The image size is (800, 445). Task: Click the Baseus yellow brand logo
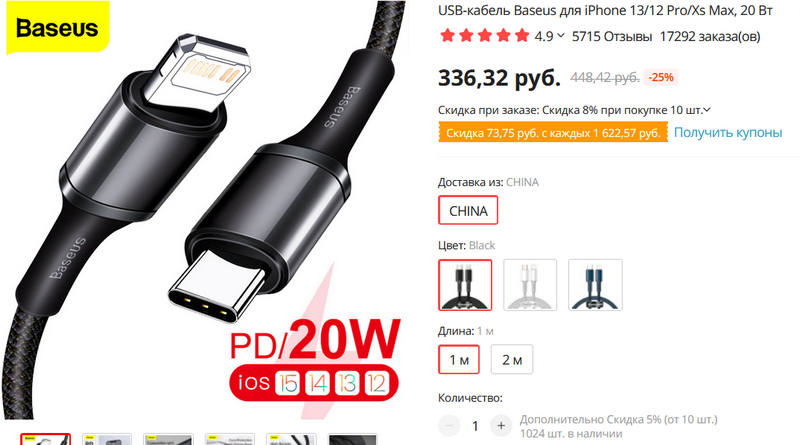57,28
